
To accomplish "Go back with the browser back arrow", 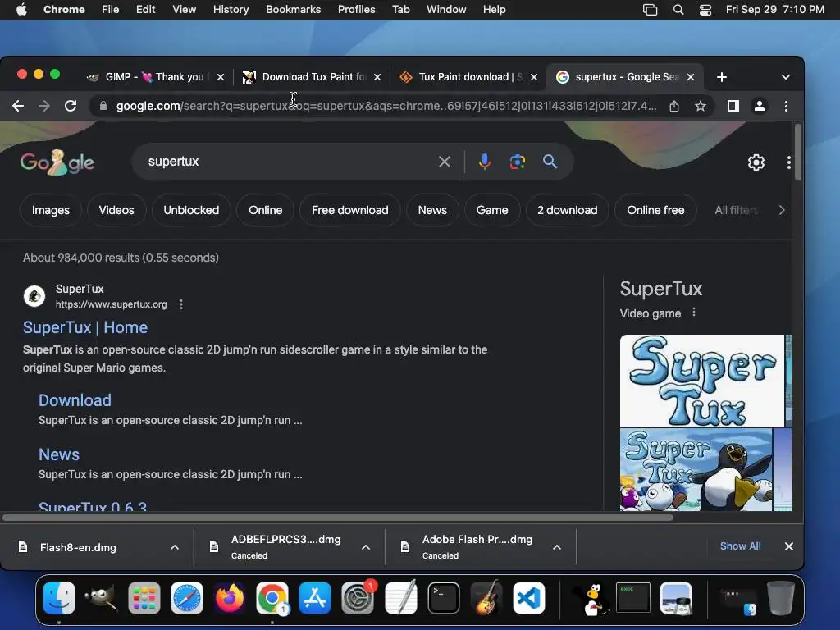I will (18, 106).
